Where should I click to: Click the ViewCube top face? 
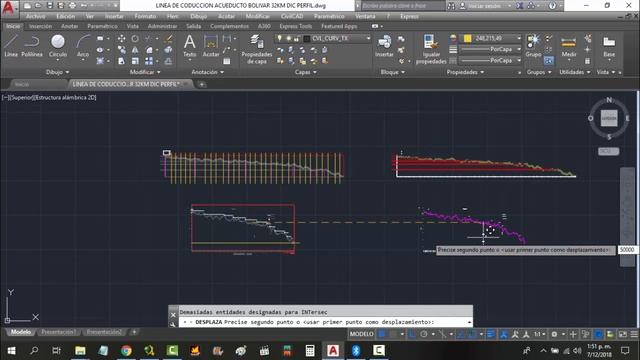pyautogui.click(x=609, y=118)
